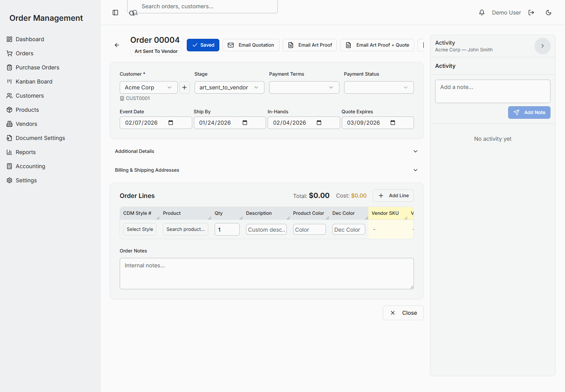Open Quote Expires calendar picker icon
Viewport: 565px width, 392px height.
click(393, 123)
